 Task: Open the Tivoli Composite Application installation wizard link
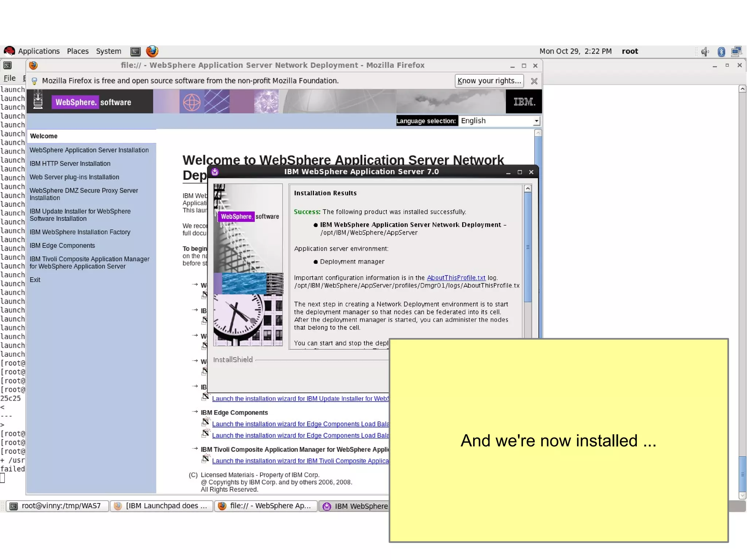300,461
